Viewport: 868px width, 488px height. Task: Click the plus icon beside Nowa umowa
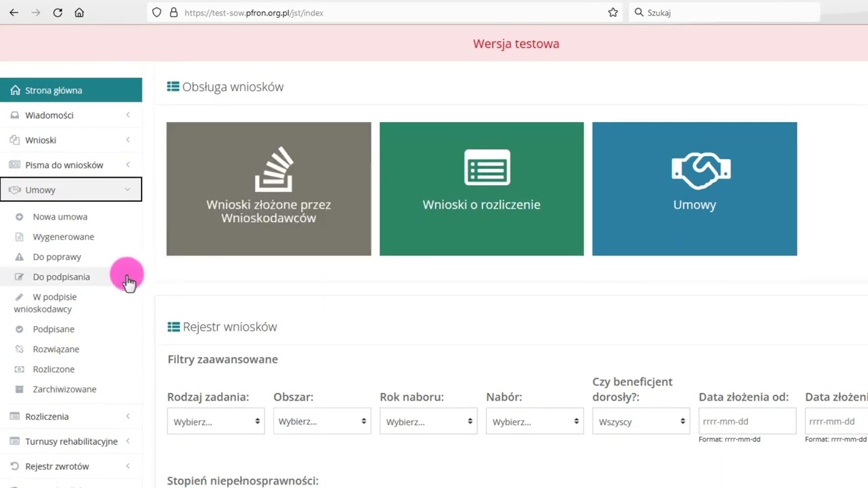pyautogui.click(x=19, y=217)
